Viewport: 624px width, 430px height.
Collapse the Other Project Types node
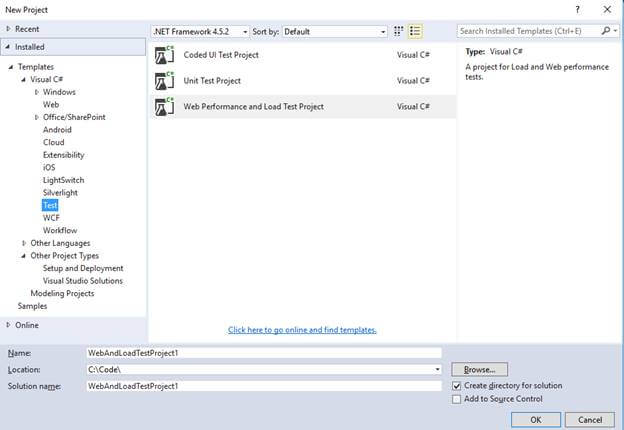click(x=23, y=256)
